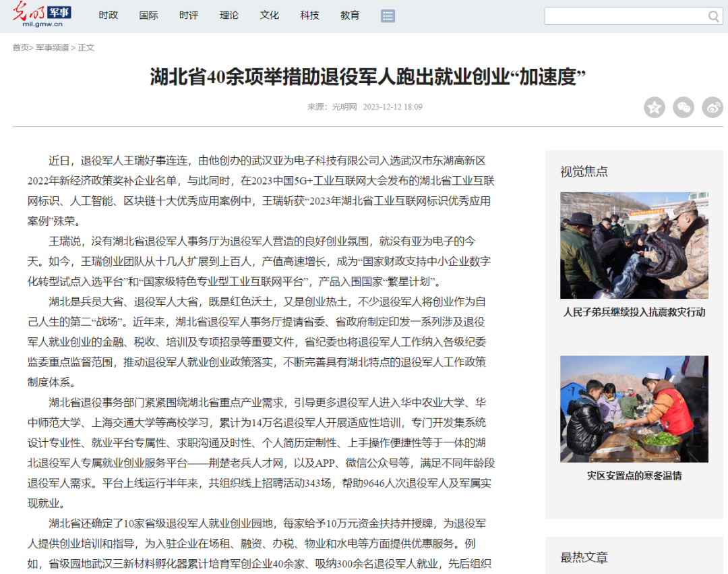
Task: Open the 国际 navigation menu item
Action: 148,16
